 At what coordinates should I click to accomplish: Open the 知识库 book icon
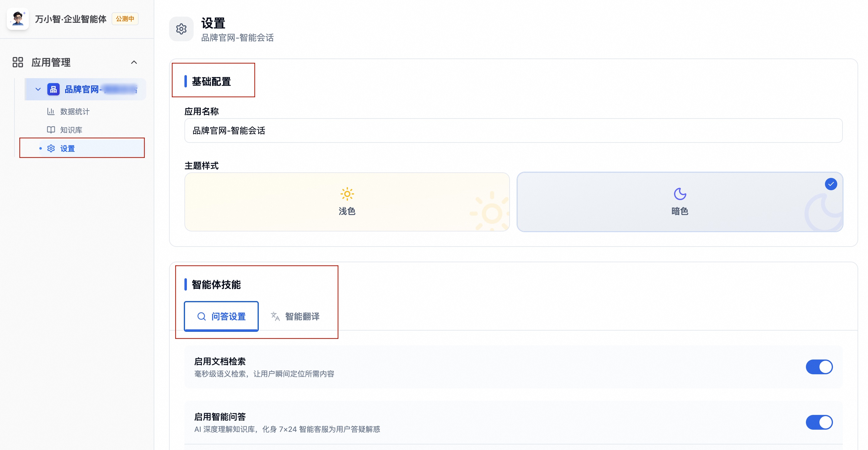click(51, 130)
